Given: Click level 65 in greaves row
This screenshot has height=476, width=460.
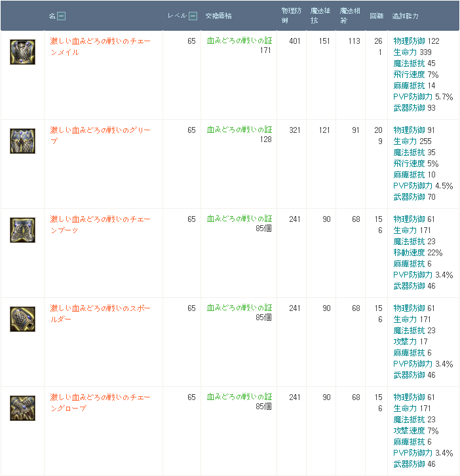Looking at the screenshot, I should [x=191, y=130].
